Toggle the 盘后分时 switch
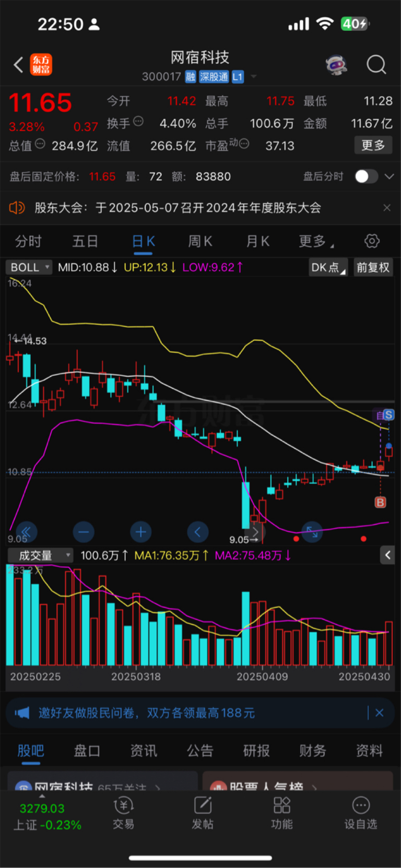Viewport: 401px width, 868px height. pyautogui.click(x=366, y=176)
